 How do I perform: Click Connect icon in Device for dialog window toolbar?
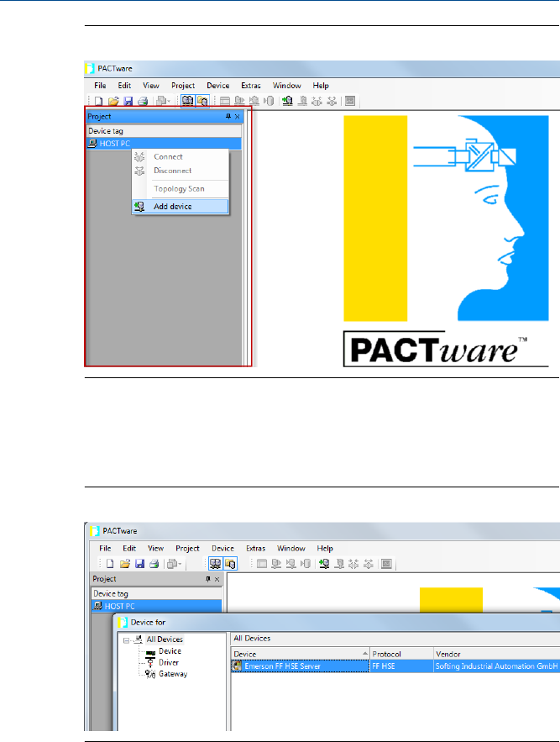353,564
